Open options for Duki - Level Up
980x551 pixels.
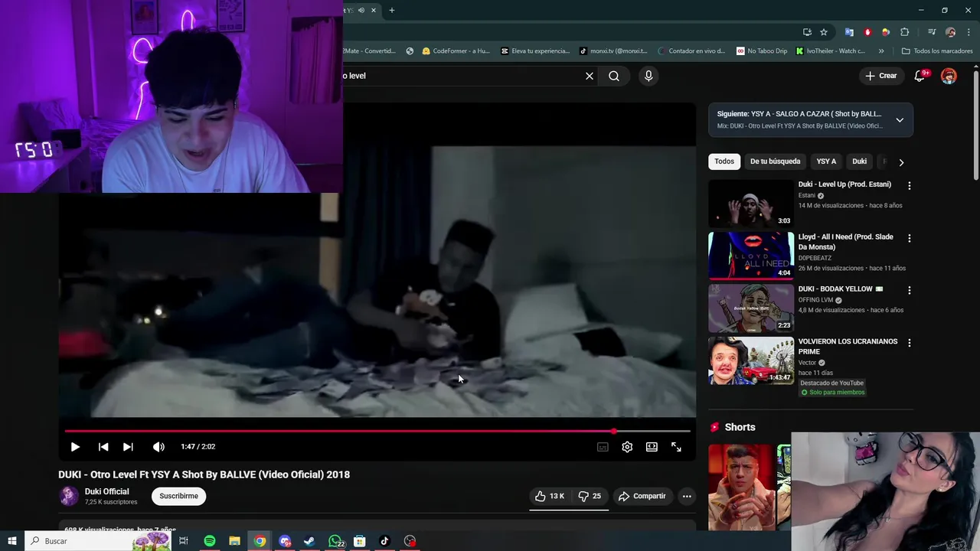click(x=909, y=186)
